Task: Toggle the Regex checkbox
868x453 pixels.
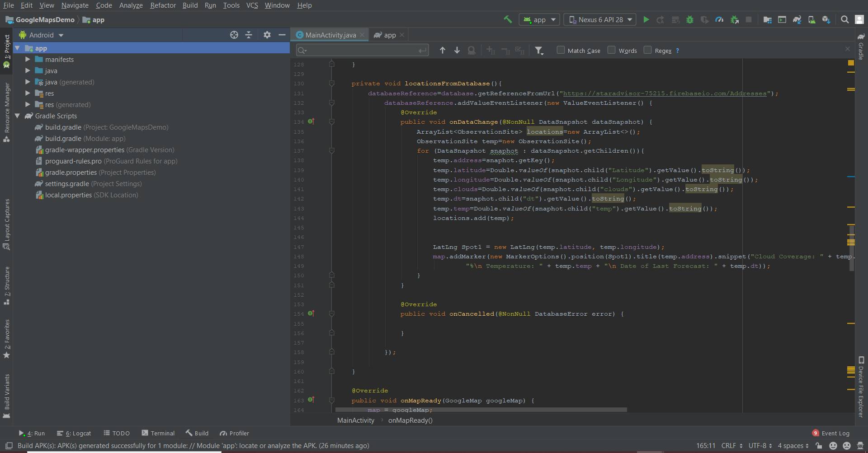Action: pos(647,50)
